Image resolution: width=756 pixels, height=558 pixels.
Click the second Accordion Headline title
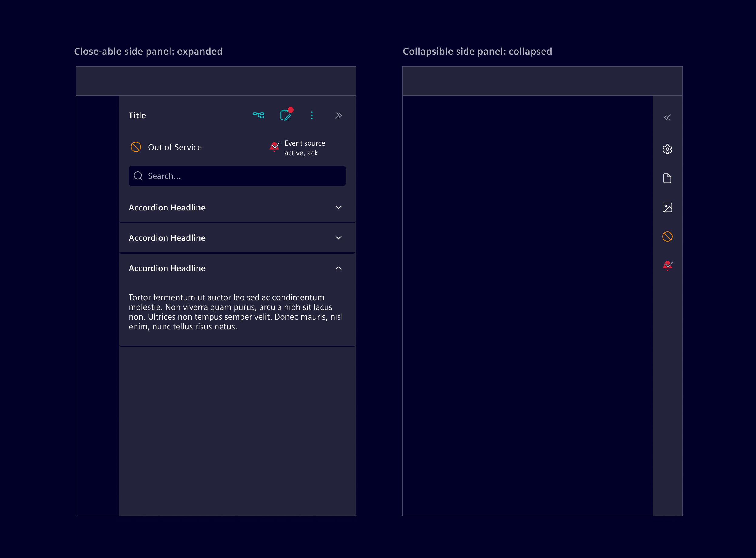pyautogui.click(x=167, y=238)
